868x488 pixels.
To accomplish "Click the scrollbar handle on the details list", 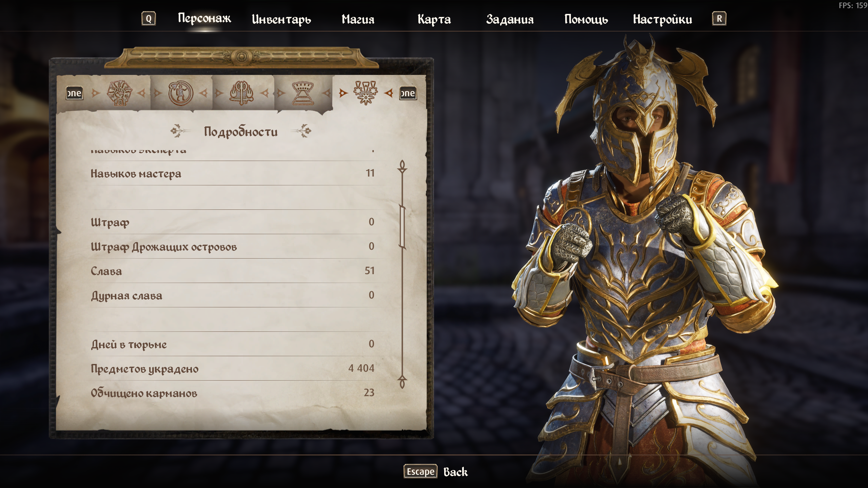I will pyautogui.click(x=402, y=227).
